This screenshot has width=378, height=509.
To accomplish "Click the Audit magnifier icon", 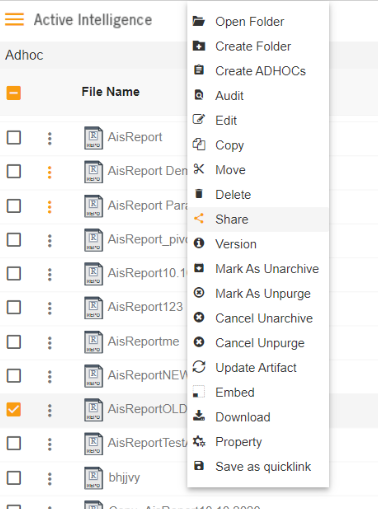I will [x=199, y=95].
